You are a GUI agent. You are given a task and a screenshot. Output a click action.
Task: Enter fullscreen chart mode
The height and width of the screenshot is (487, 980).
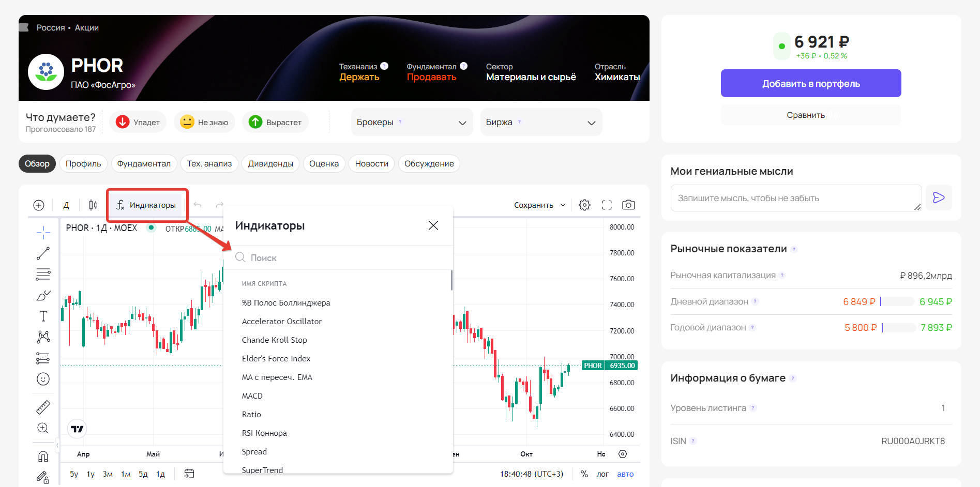click(607, 205)
